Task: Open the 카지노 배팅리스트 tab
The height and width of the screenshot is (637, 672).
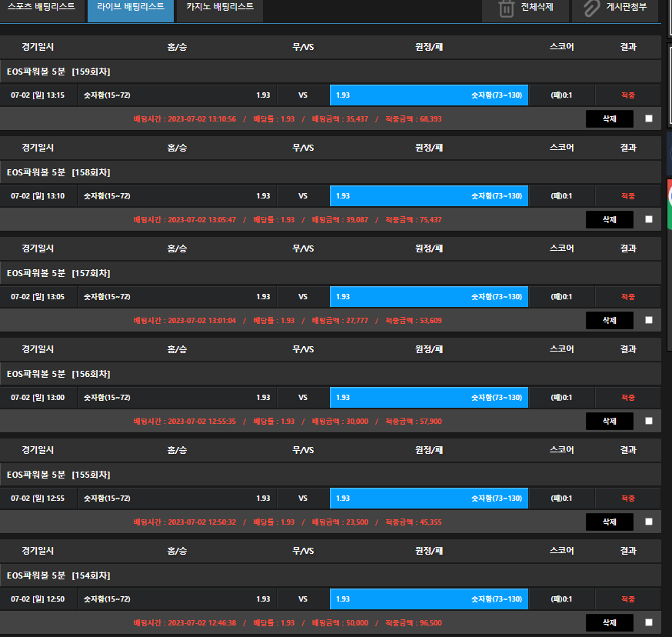Action: (219, 7)
